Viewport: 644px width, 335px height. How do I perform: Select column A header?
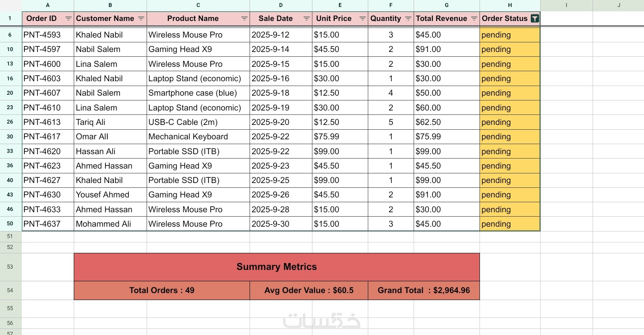(48, 5)
